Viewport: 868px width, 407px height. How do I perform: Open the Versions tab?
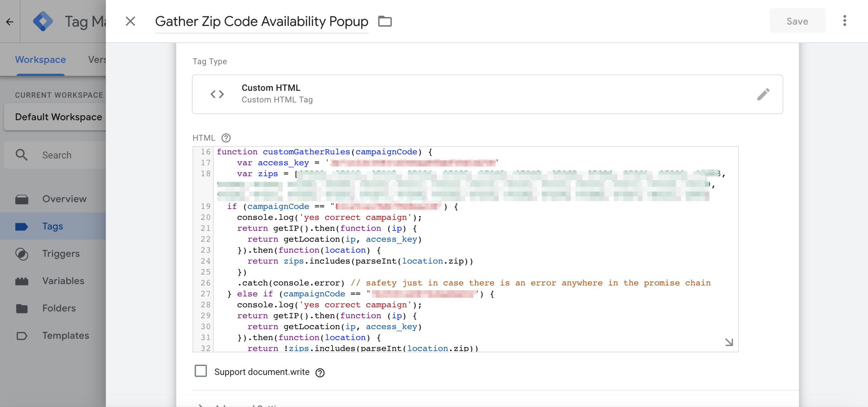97,60
